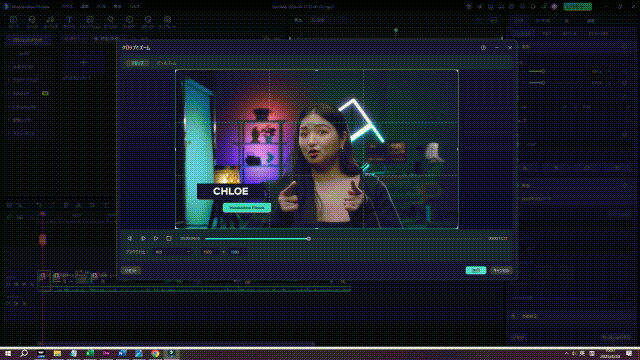640x360 pixels.
Task: Open the ファイル menu in Filmora menu bar
Action: coord(67,7)
